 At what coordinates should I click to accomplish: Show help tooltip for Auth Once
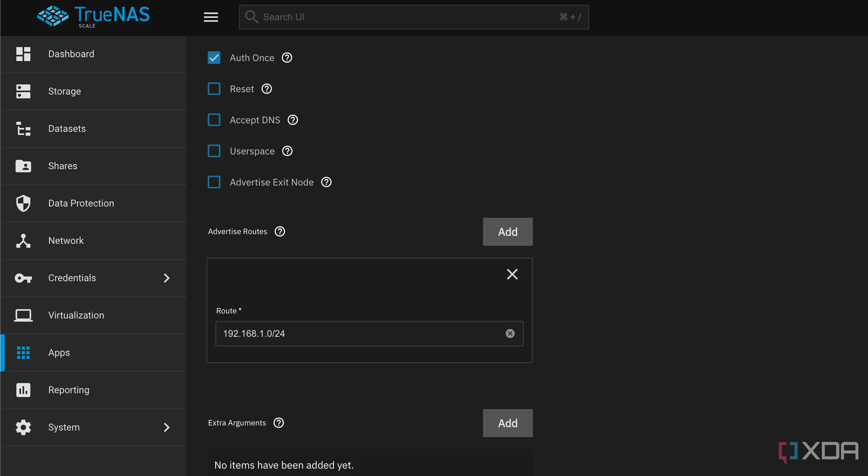coord(287,58)
